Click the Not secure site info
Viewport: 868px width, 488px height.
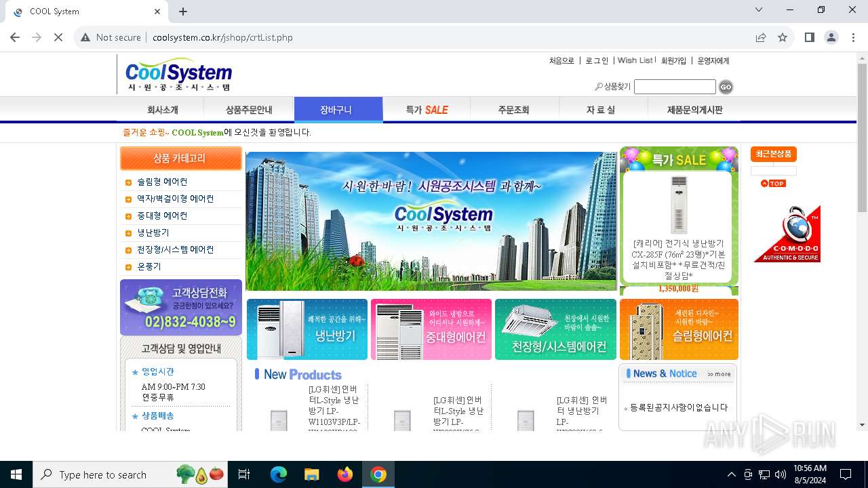pyautogui.click(x=111, y=37)
